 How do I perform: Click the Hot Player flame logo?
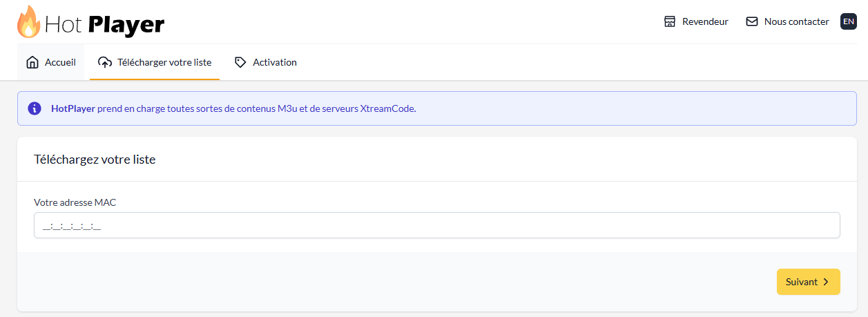pos(28,21)
